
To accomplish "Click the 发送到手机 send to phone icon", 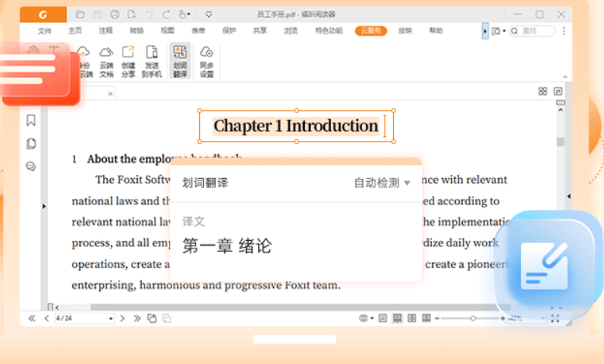I will [x=152, y=60].
